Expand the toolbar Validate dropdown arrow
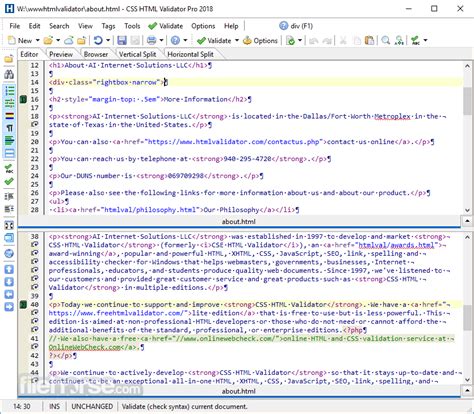 coord(237,41)
